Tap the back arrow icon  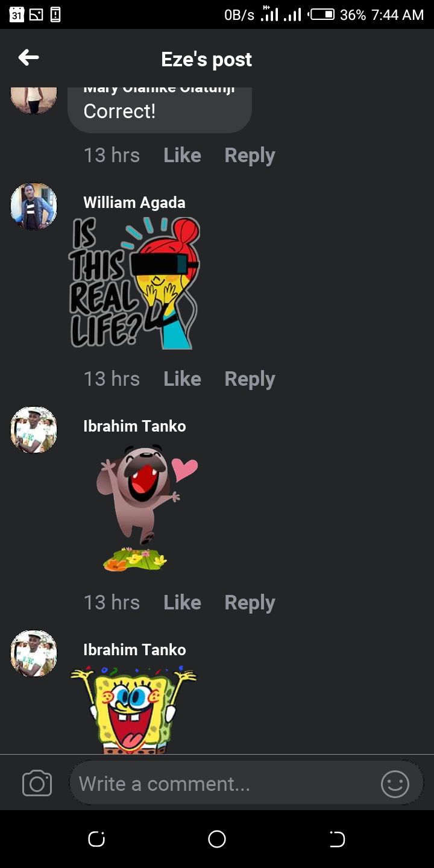click(x=28, y=58)
